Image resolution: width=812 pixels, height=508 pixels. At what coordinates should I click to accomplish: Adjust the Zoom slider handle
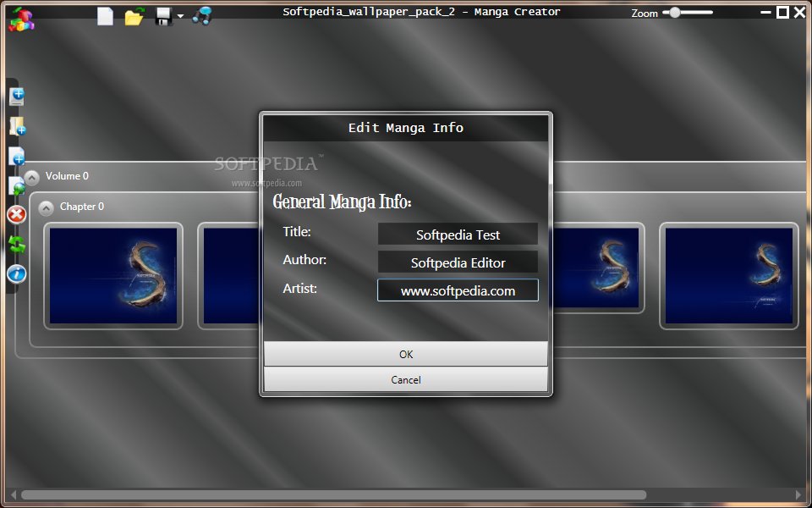(674, 12)
